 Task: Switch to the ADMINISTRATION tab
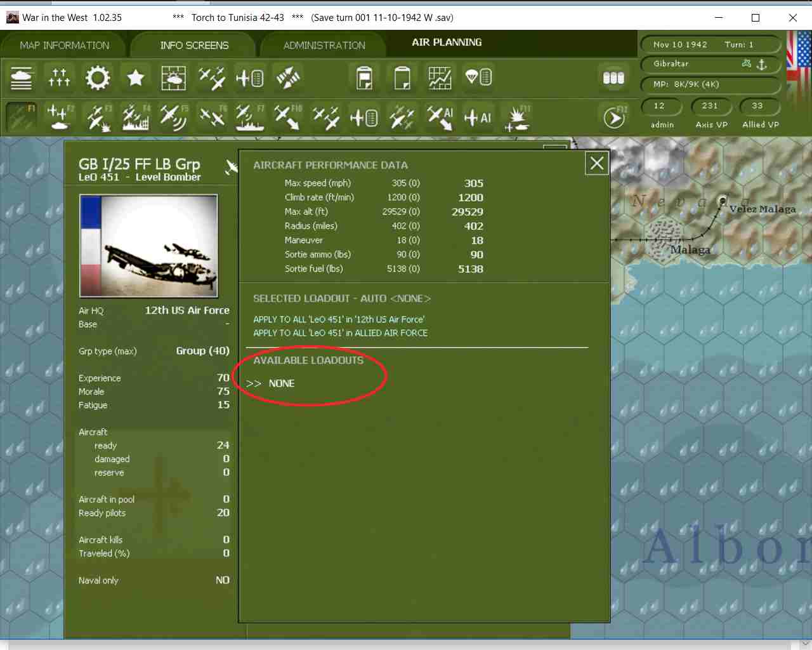[x=324, y=46]
